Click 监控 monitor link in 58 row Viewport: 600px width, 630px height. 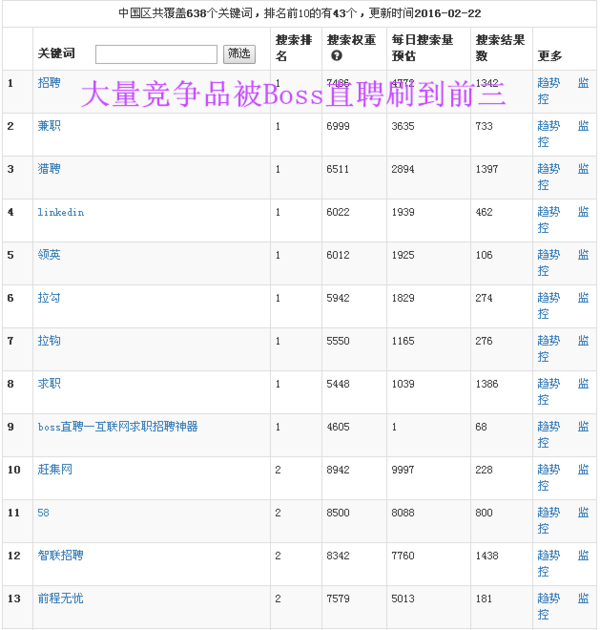583,512
